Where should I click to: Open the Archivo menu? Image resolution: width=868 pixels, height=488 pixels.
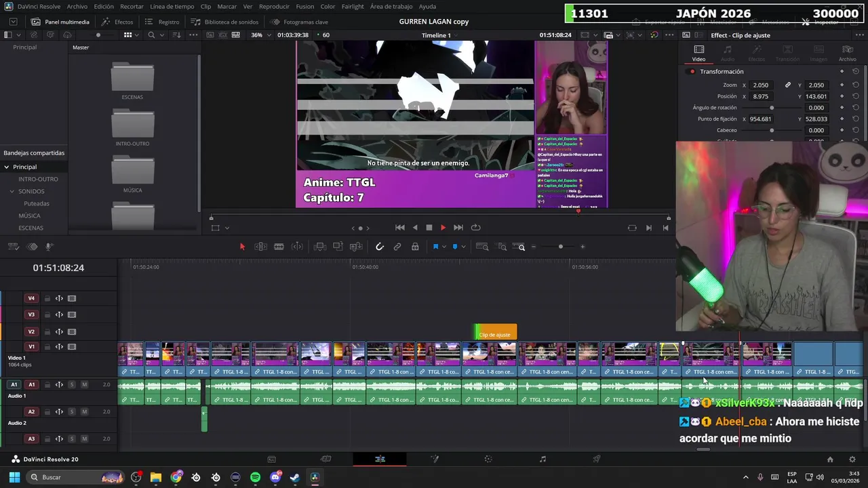(77, 6)
